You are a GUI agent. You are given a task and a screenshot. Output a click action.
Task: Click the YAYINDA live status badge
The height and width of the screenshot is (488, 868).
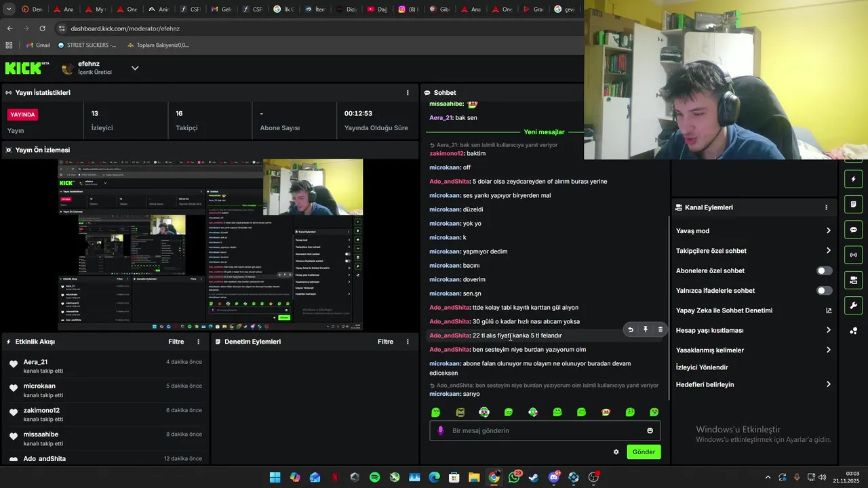click(x=22, y=115)
